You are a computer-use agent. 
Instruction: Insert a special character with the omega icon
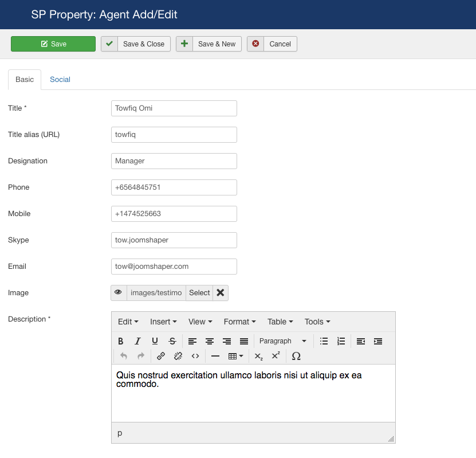click(297, 356)
